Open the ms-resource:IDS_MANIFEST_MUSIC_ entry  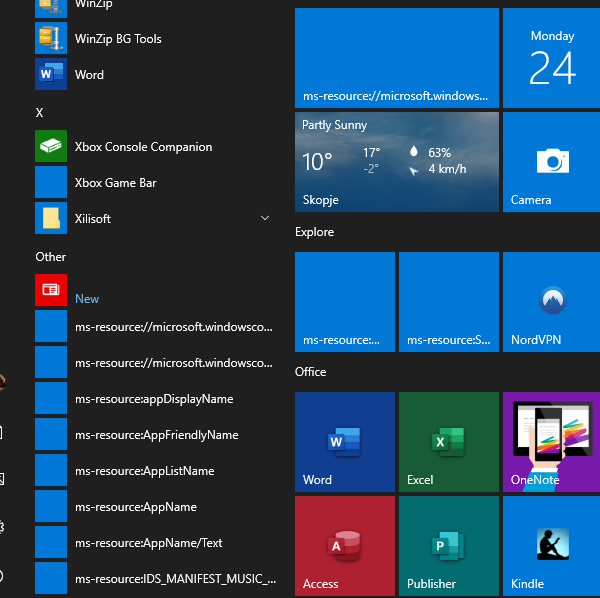(153, 578)
